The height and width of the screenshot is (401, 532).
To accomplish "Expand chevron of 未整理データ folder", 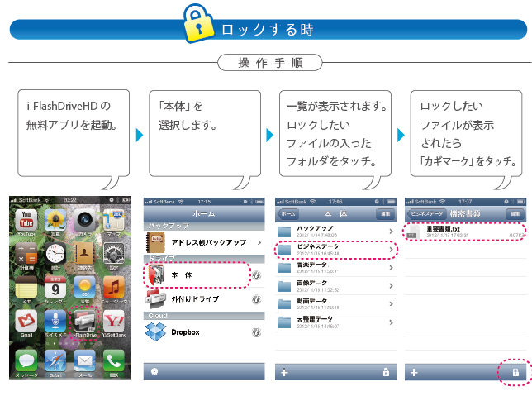I will coord(391,322).
